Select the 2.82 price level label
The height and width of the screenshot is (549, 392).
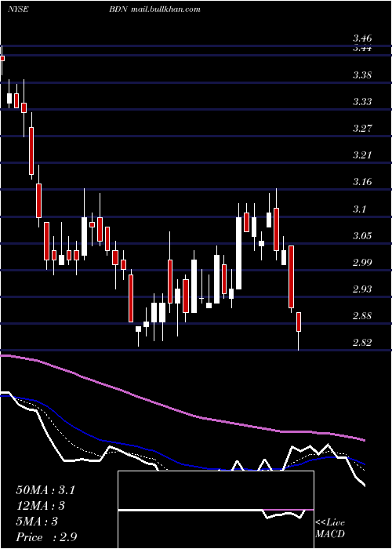(362, 343)
